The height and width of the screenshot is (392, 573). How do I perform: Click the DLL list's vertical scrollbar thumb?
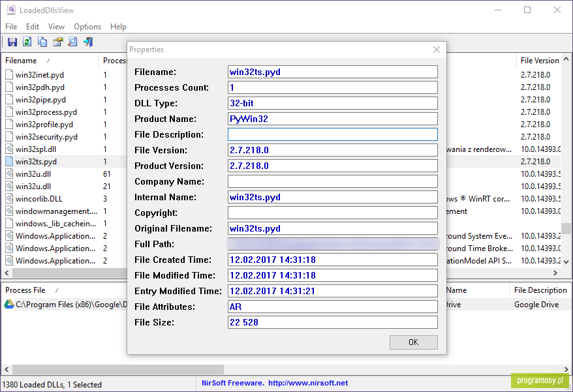[x=566, y=228]
